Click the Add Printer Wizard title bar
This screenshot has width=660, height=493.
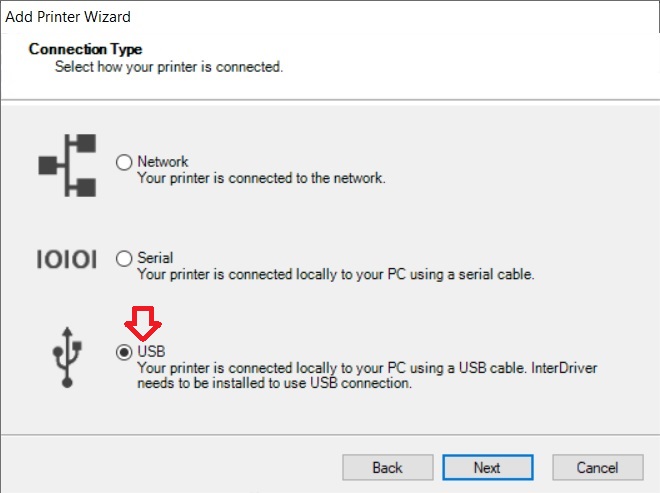(x=330, y=17)
